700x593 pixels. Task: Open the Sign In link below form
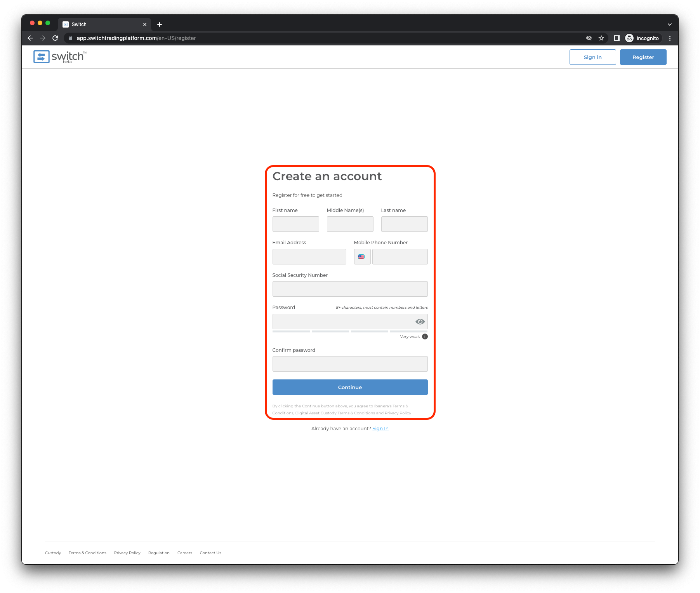click(x=380, y=429)
